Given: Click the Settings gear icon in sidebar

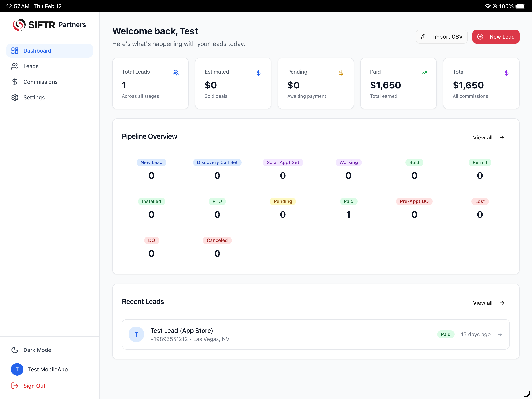Looking at the screenshot, I should point(15,97).
